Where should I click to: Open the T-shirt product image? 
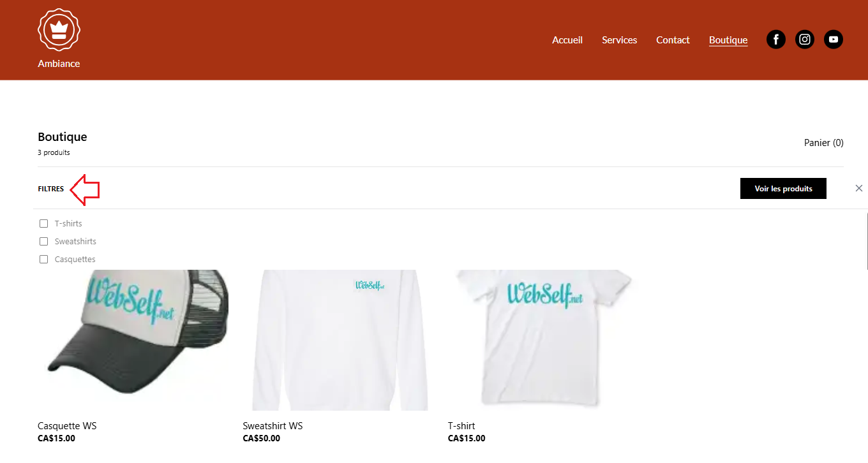(542, 340)
